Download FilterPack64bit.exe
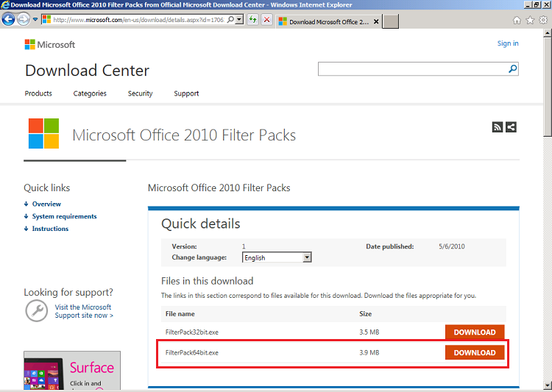The image size is (552, 392). [x=475, y=353]
